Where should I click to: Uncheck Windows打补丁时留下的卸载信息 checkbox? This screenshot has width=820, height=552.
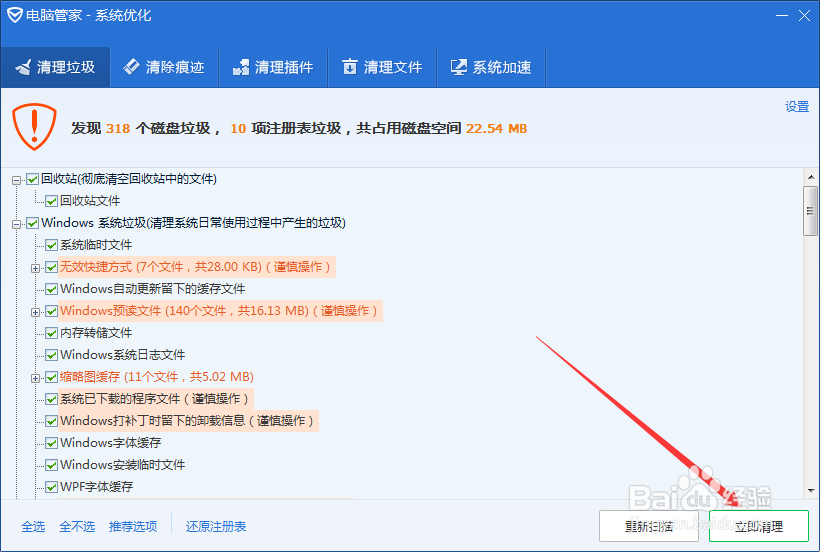51,421
